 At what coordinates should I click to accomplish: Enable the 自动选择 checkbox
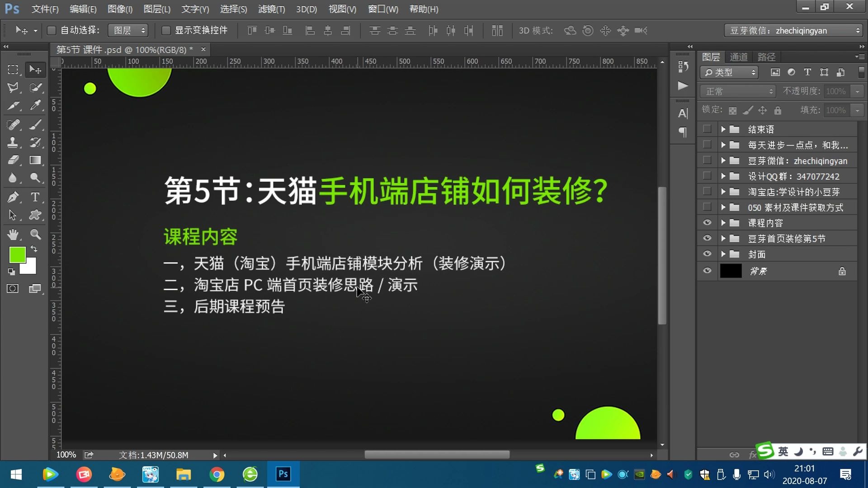52,30
